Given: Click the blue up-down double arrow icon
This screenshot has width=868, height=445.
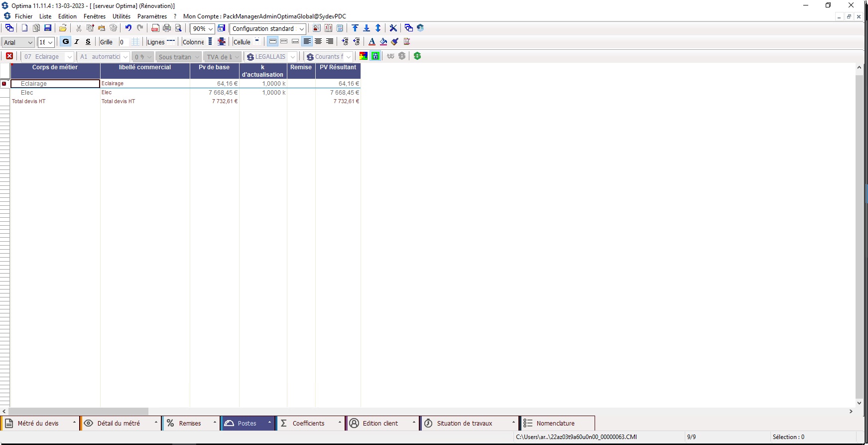Looking at the screenshot, I should click(378, 28).
